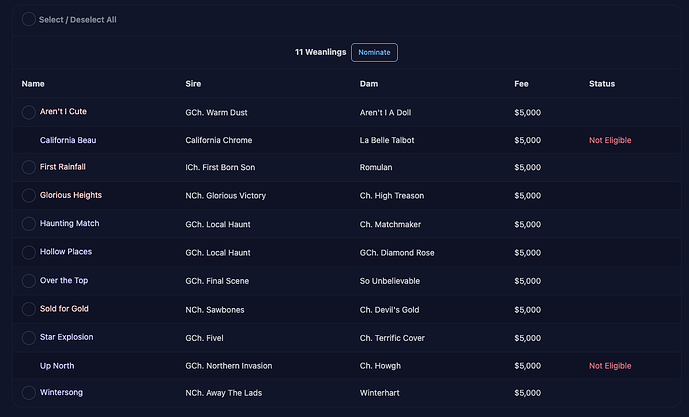Click sire 'NCh. Away The Lads'
The height and width of the screenshot is (417, 689).
click(x=224, y=393)
